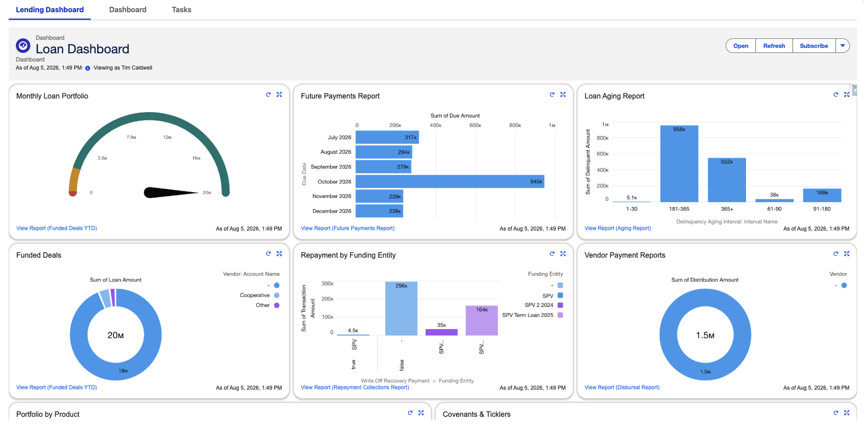868x425 pixels.
Task: Click the October 2026 bar showing 945k
Action: pyautogui.click(x=450, y=181)
